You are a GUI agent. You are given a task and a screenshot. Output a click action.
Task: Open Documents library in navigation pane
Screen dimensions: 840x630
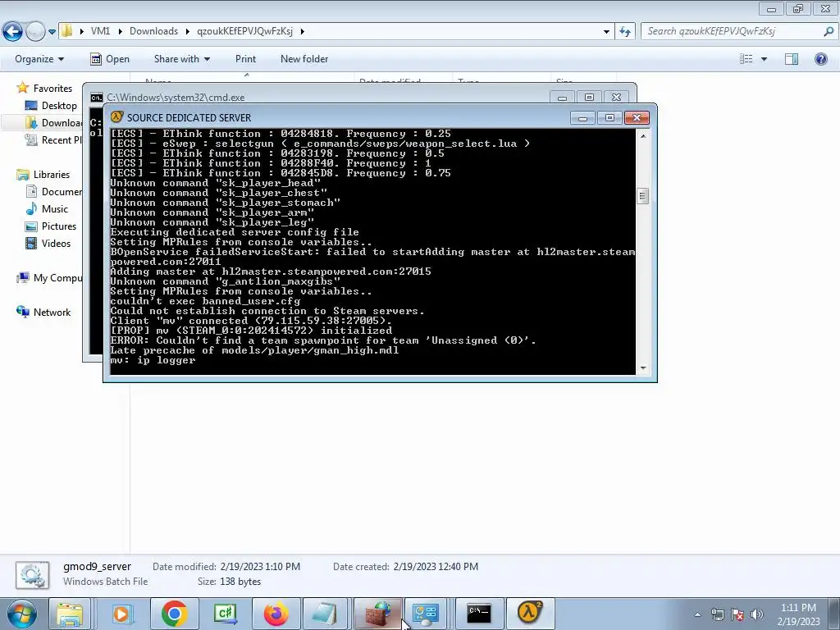coord(53,191)
